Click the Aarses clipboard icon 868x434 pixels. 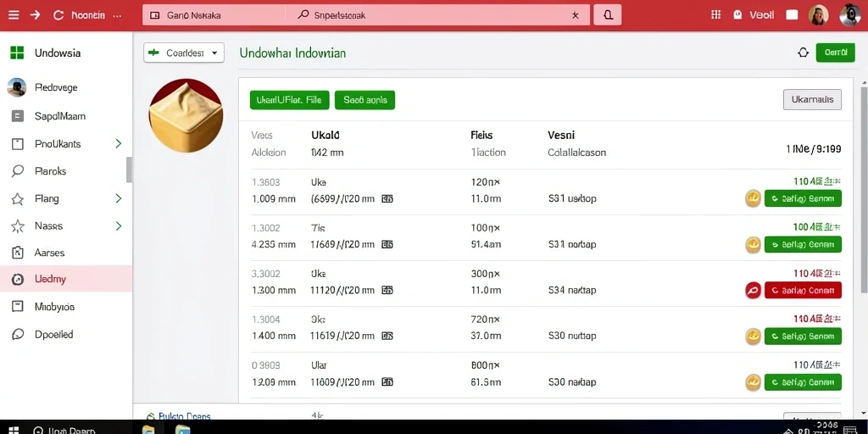[18, 253]
